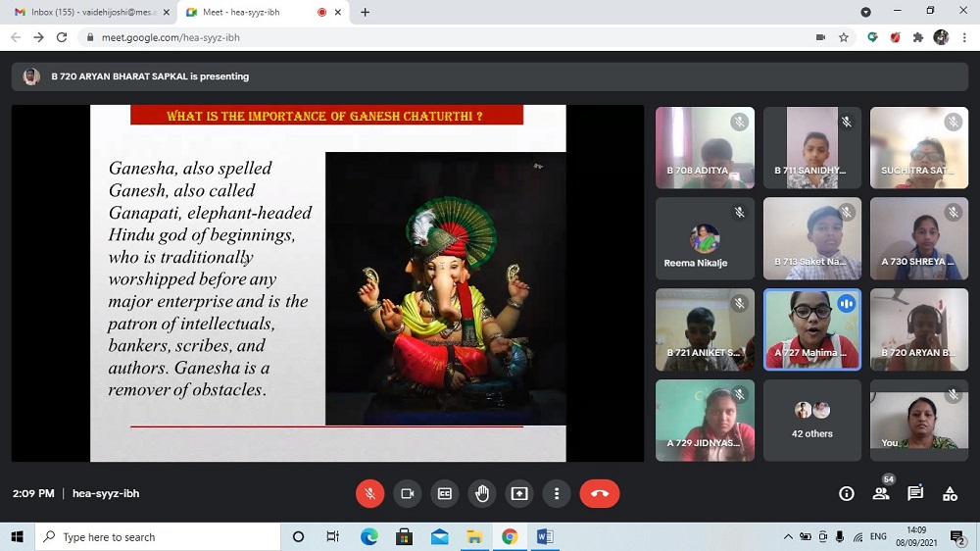Open the meeting details info icon

pyautogui.click(x=847, y=493)
